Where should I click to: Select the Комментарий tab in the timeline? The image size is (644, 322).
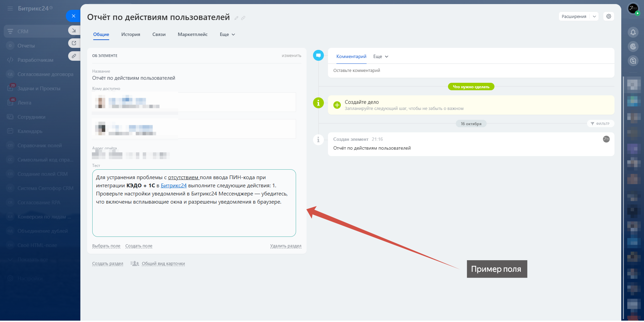(x=351, y=57)
